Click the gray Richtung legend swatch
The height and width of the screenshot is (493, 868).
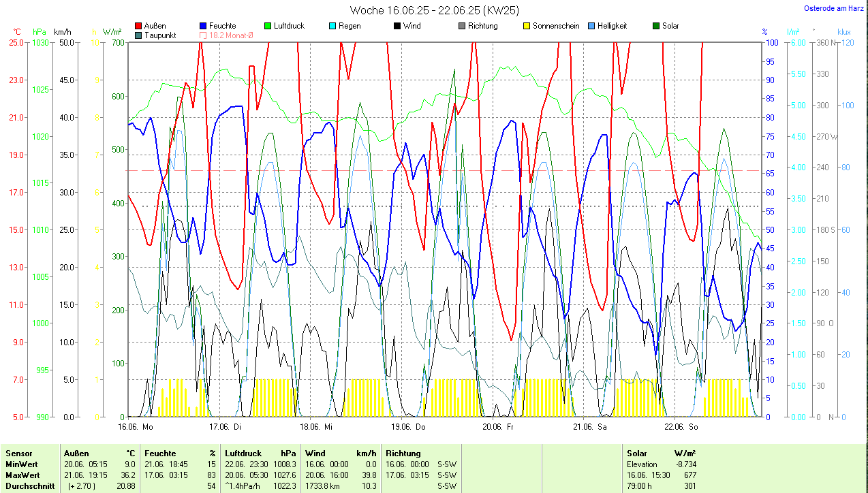tap(462, 26)
